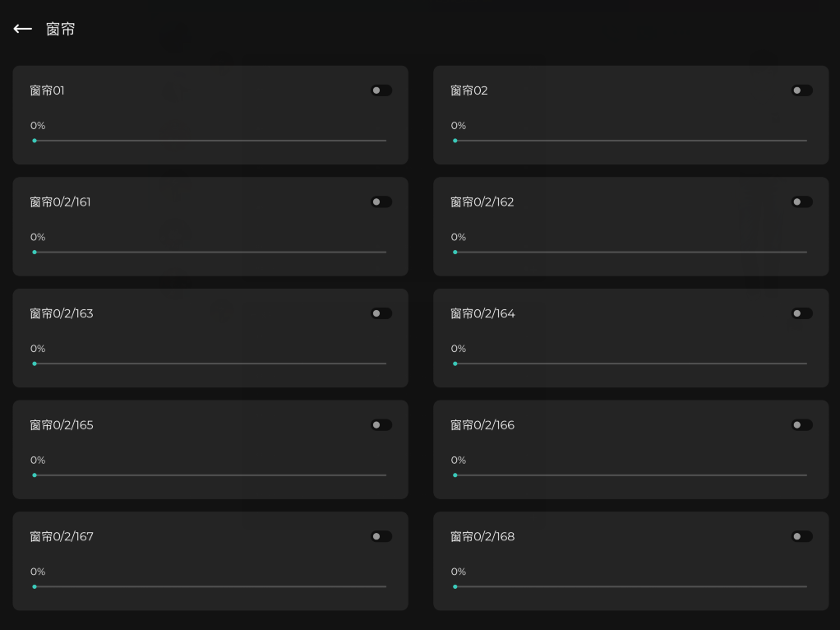Viewport: 840px width, 630px height.
Task: Toggle the 窗帘0/2/162 switch
Action: (801, 202)
